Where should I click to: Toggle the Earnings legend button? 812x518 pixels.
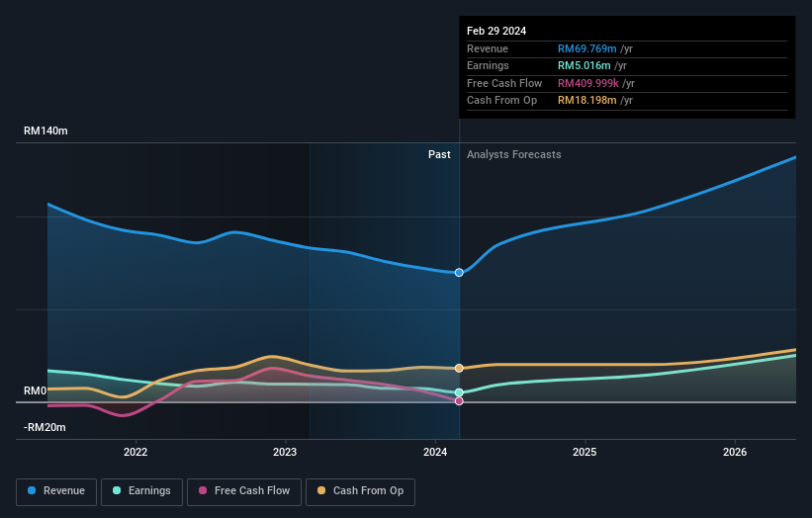pyautogui.click(x=141, y=491)
